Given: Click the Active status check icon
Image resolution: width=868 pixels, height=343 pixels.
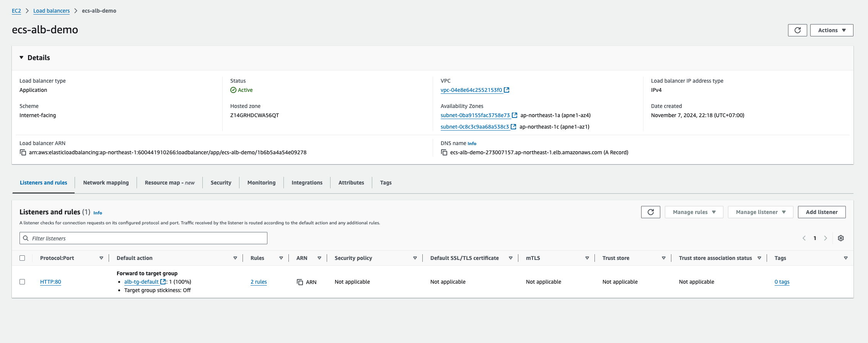Looking at the screenshot, I should 233,90.
